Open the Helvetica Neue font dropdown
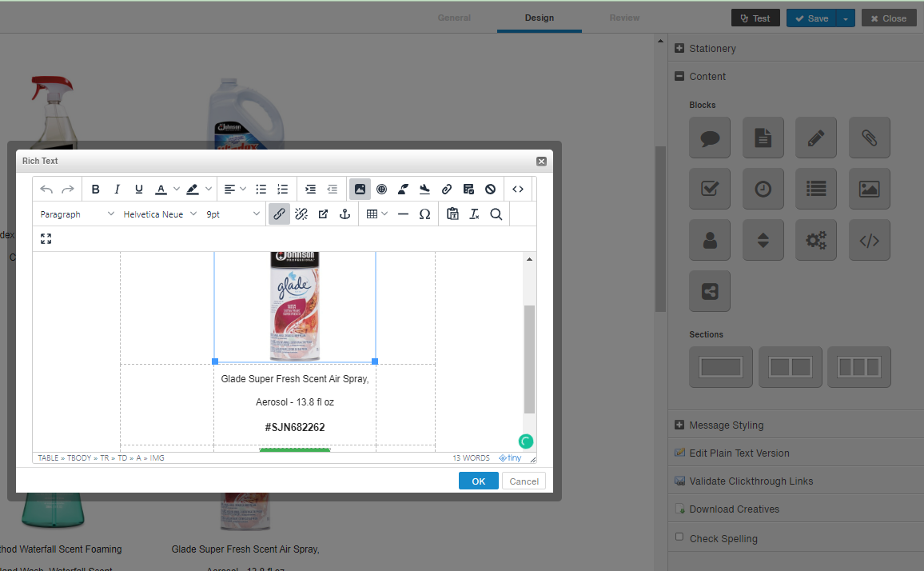The width and height of the screenshot is (924, 571). pos(160,214)
